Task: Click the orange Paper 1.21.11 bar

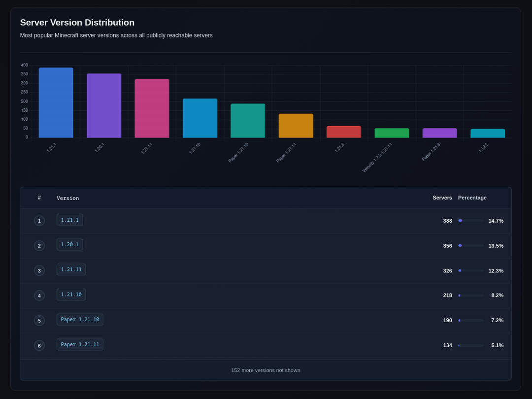Action: 296,126
